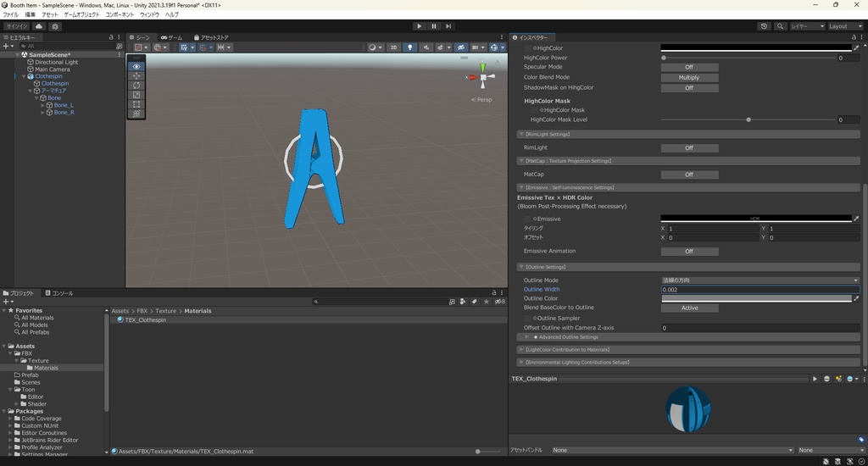Click the Pause button in toolbar

pos(434,26)
